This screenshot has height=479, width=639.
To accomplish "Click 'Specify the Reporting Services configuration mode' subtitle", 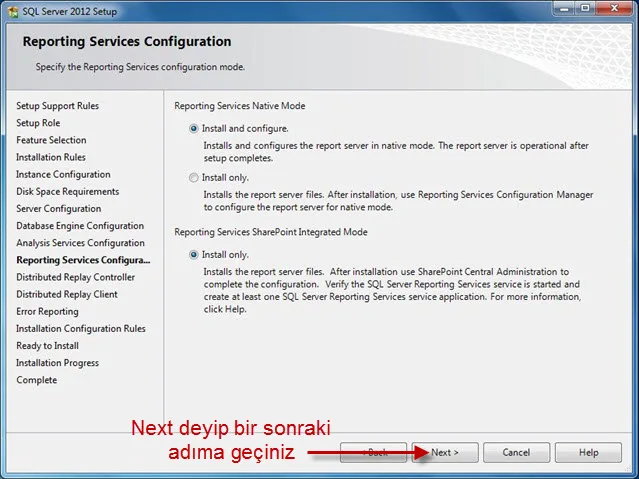I will pyautogui.click(x=140, y=67).
